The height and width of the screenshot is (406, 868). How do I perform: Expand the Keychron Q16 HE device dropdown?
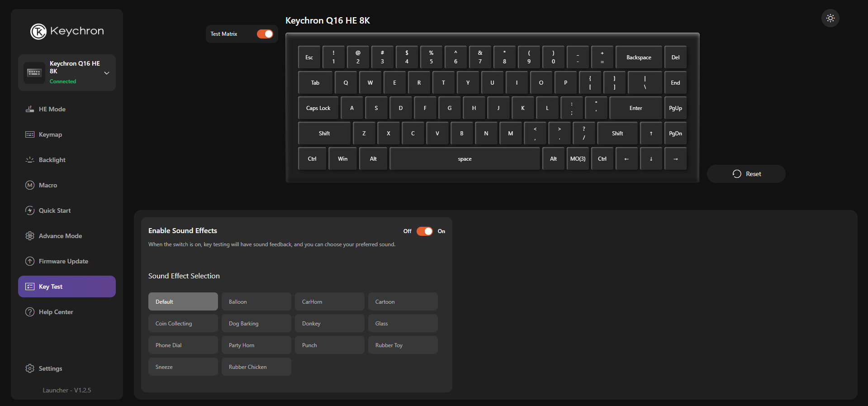[107, 73]
